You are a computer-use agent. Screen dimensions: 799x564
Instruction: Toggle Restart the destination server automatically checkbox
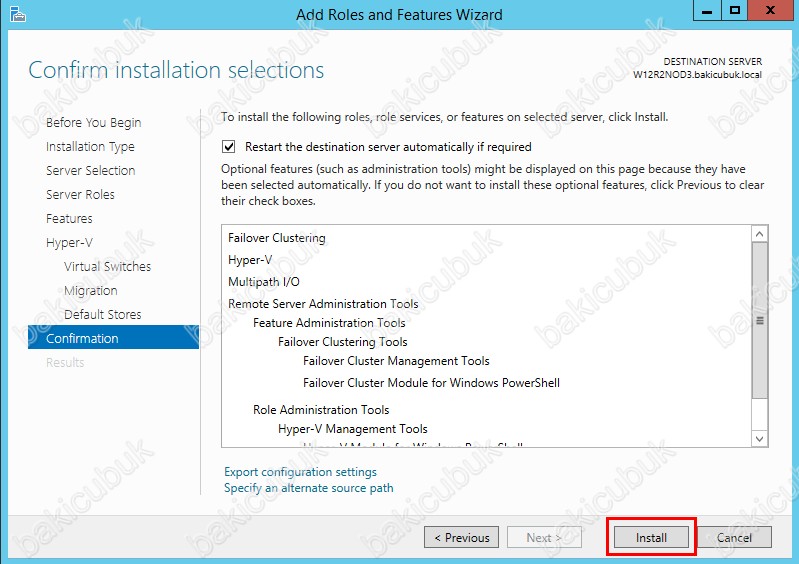[x=228, y=147]
